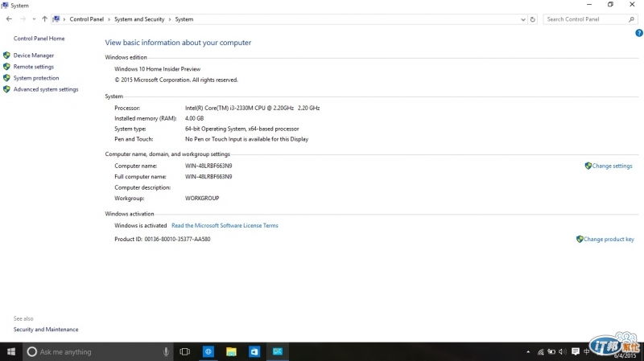Click the shield icon beside System protection
The width and height of the screenshot is (644, 361).
click(x=6, y=78)
